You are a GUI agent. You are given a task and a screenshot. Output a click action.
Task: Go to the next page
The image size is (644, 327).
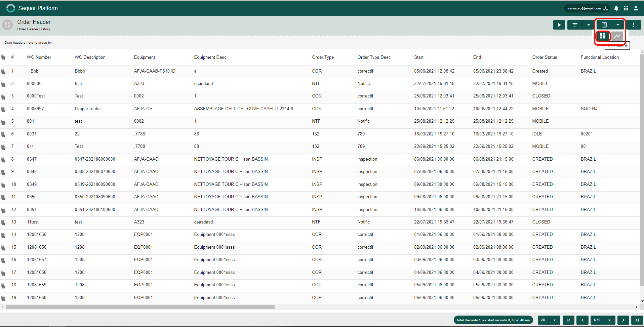[x=623, y=320]
